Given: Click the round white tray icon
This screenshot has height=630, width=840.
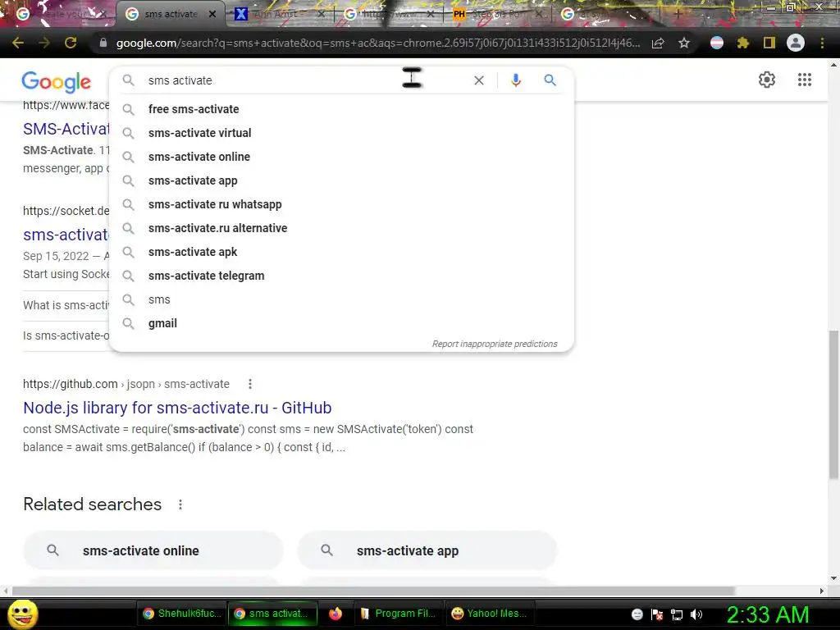Looking at the screenshot, I should coord(637,614).
